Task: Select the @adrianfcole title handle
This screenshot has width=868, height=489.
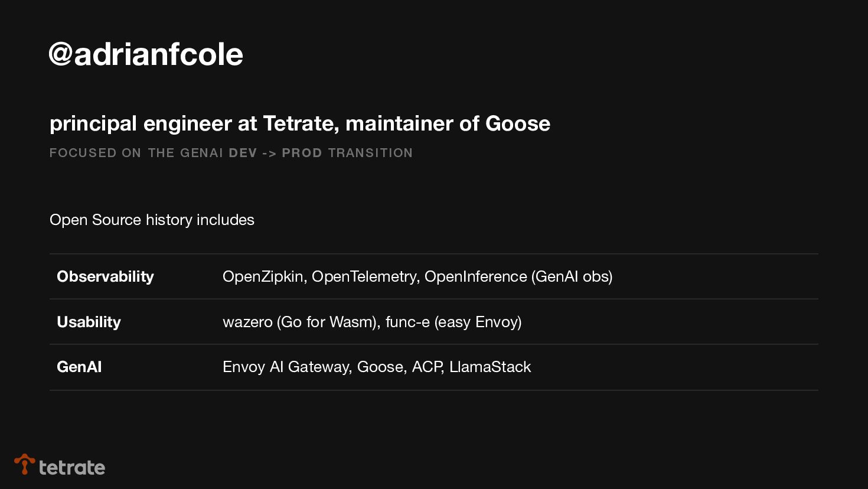Action: pos(146,54)
